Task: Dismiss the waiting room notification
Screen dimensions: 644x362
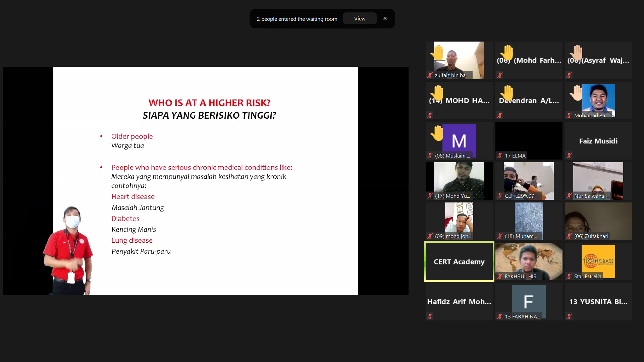Action: click(x=385, y=19)
